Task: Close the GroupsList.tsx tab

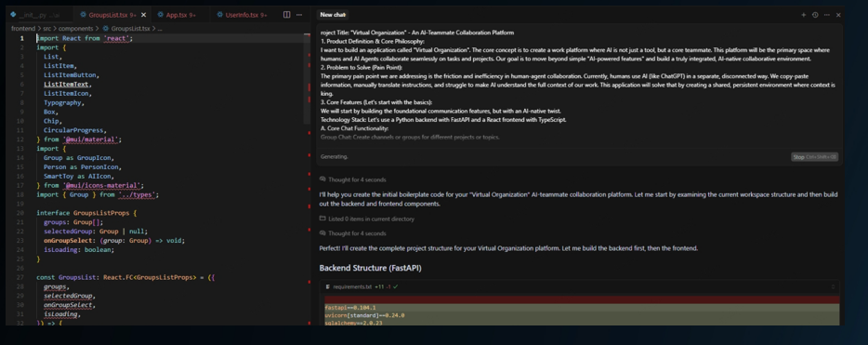Action: point(144,15)
